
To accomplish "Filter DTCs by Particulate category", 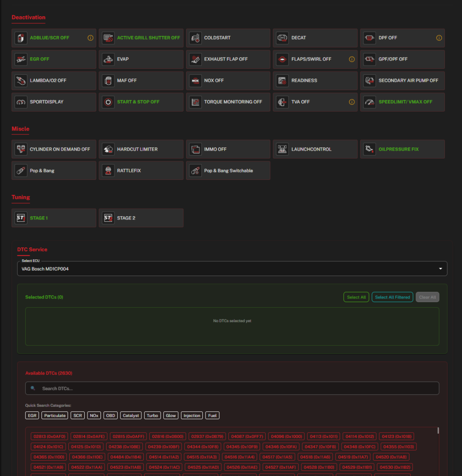I will 55,416.
